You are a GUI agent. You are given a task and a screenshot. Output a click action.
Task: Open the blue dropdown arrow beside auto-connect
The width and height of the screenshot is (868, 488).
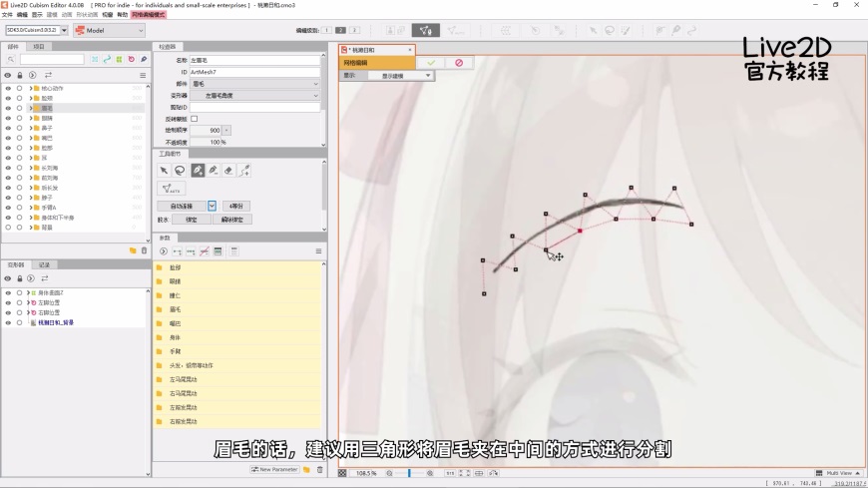point(213,206)
